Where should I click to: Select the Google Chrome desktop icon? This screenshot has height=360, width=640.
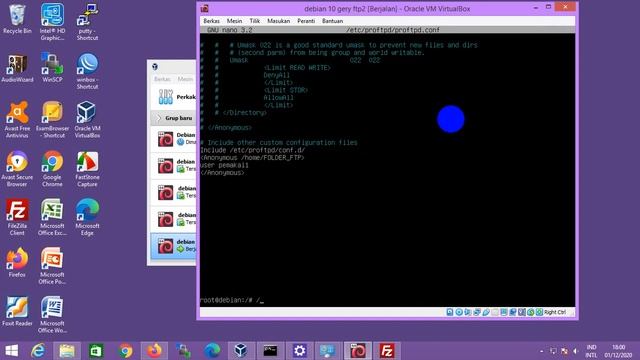click(52, 169)
